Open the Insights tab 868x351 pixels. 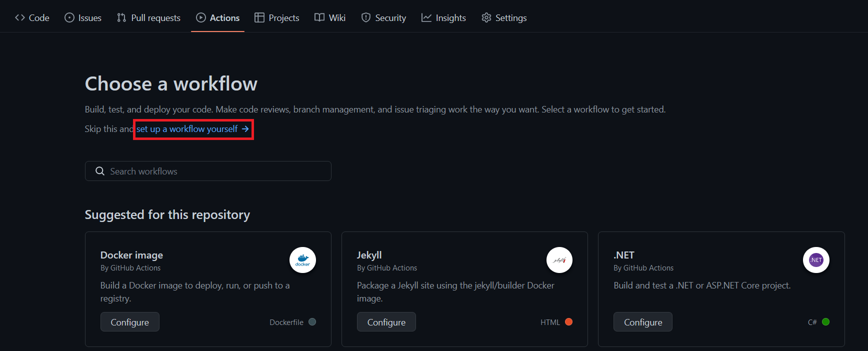point(443,18)
